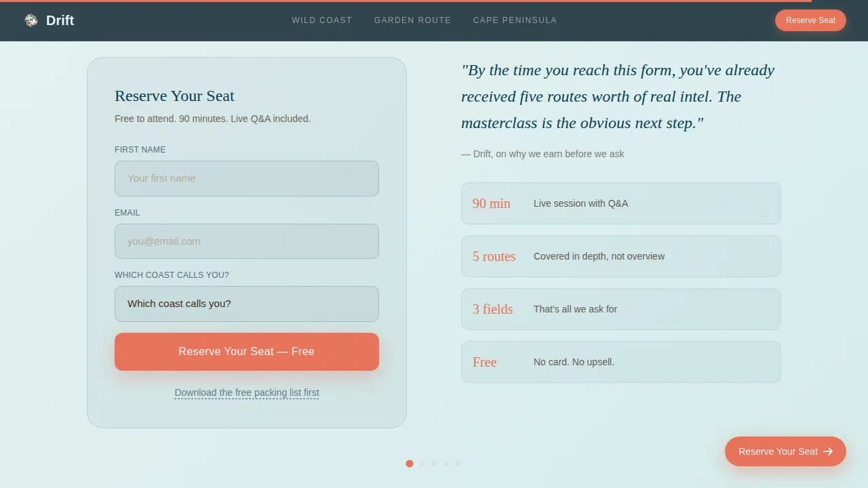Image resolution: width=868 pixels, height=488 pixels.
Task: Click into the Email field
Action: click(247, 241)
